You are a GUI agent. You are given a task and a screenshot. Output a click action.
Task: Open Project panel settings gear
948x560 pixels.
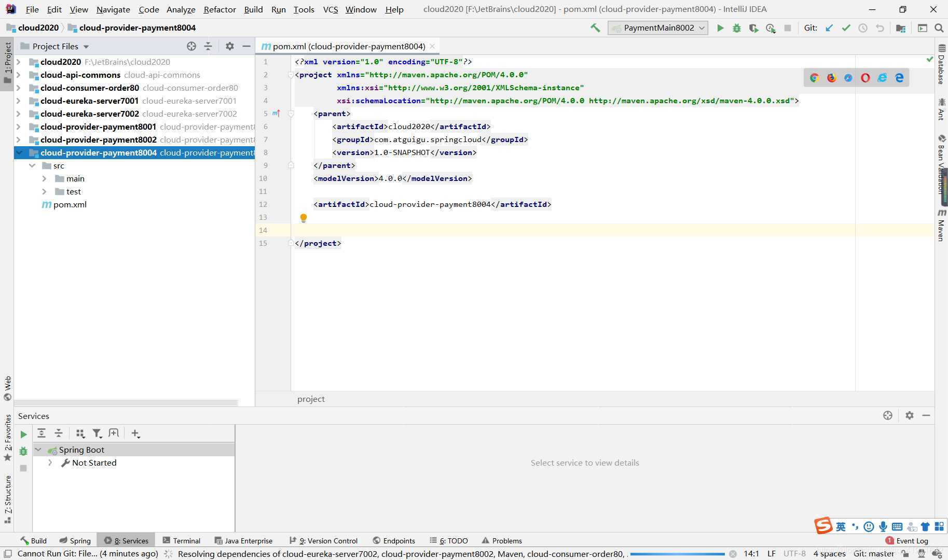[x=230, y=46]
